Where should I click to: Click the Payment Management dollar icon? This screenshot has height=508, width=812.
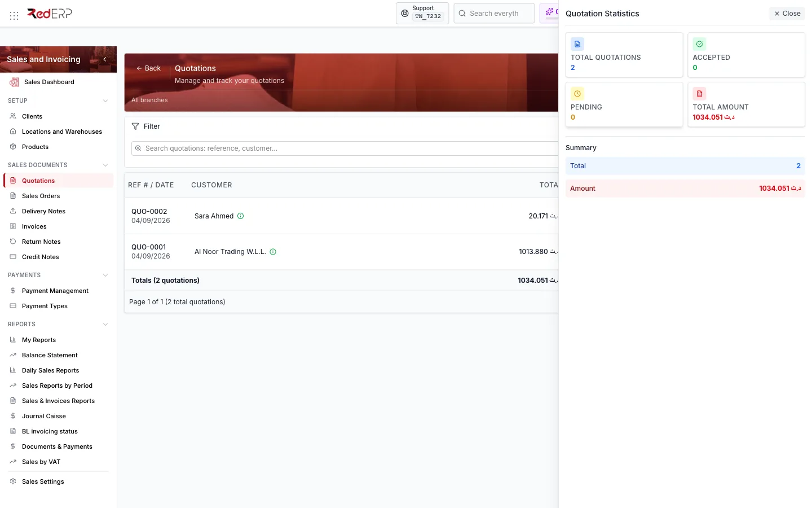tap(13, 291)
